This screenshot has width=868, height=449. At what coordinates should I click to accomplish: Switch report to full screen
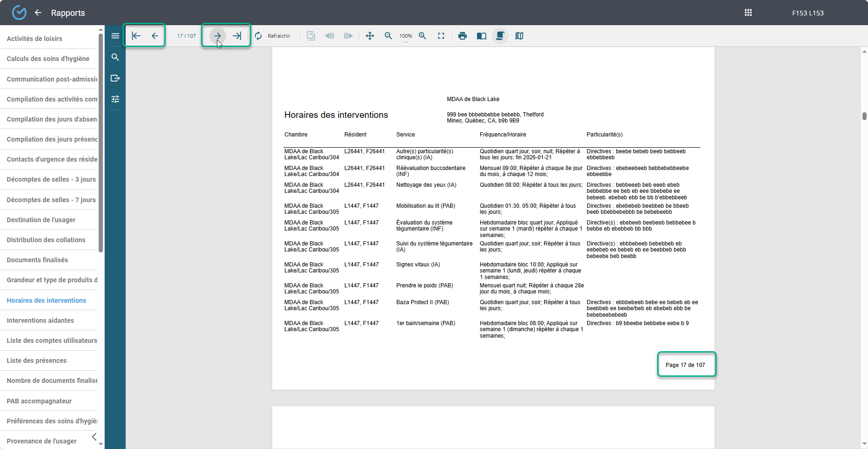pos(441,36)
